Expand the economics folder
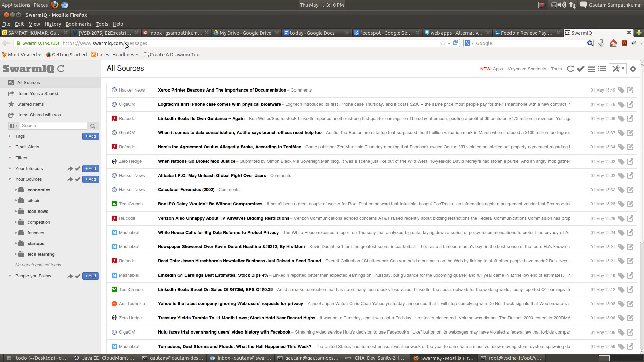644x362 pixels. [16, 190]
